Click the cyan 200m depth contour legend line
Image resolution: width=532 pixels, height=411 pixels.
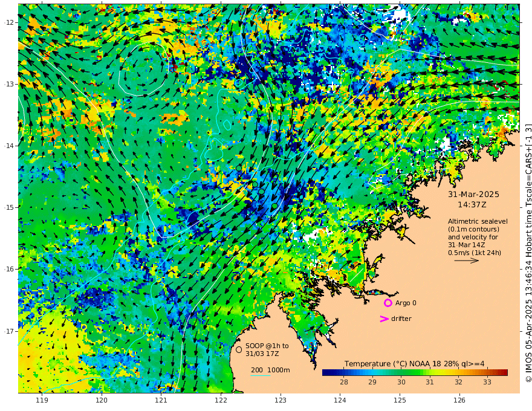(261, 375)
